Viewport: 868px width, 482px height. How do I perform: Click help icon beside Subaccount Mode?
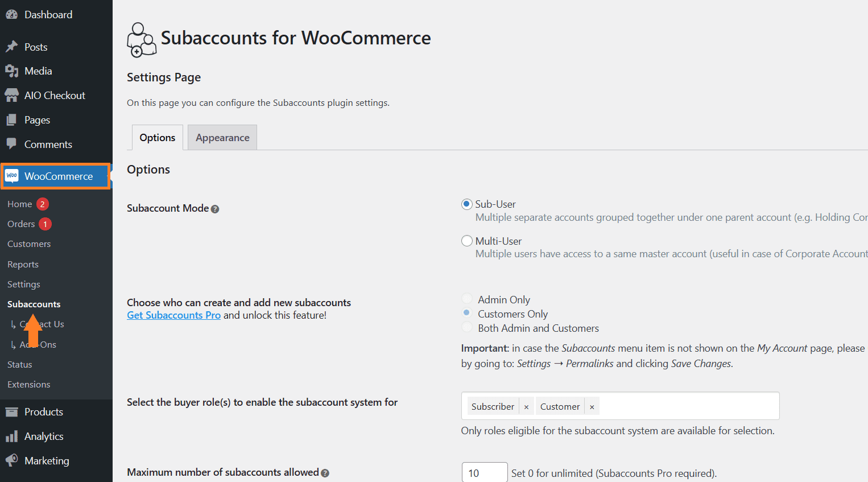coord(215,209)
